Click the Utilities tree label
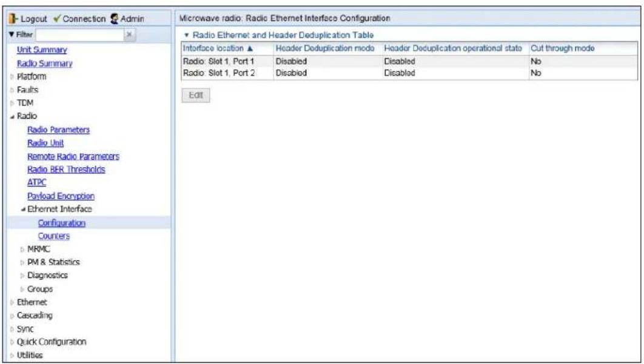The height and width of the screenshot is (364, 644). 30,356
